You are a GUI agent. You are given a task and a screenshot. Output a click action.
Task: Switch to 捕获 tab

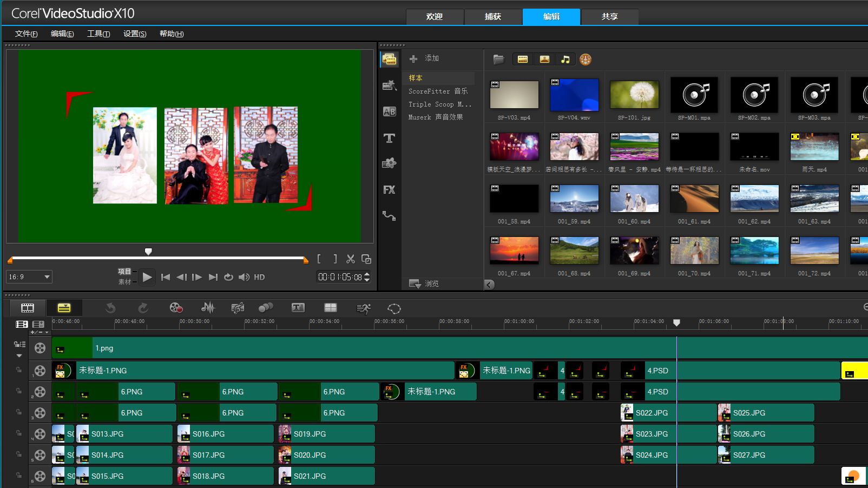tap(493, 17)
